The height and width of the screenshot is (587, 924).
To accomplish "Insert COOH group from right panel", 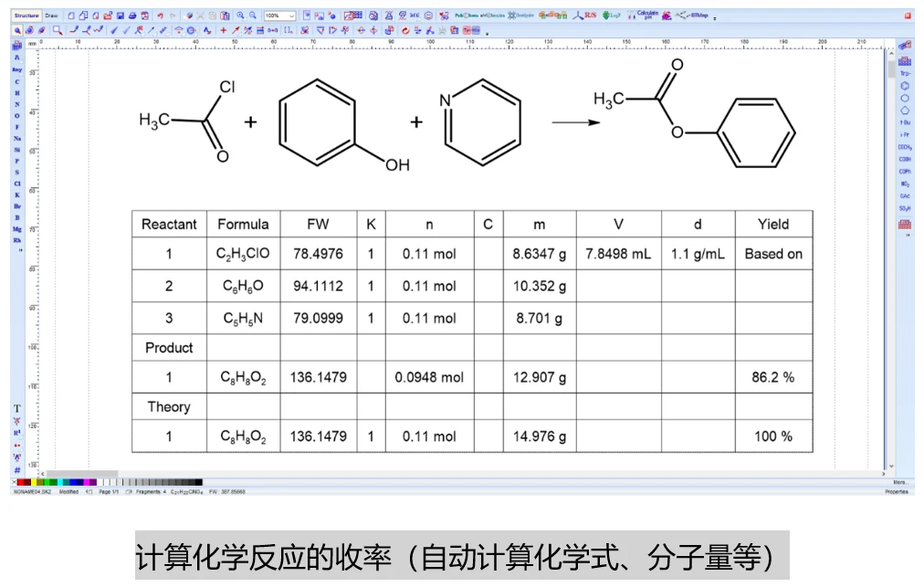I will click(905, 159).
